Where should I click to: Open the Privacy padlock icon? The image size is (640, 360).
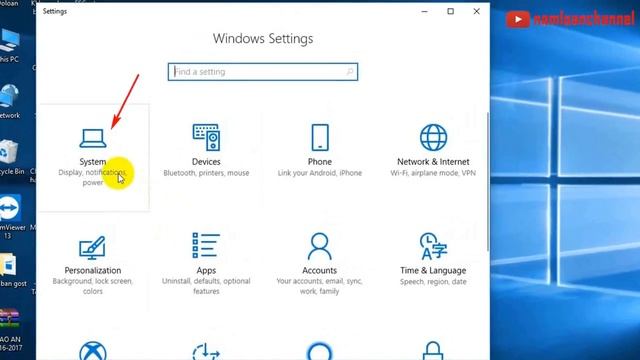pyautogui.click(x=433, y=351)
